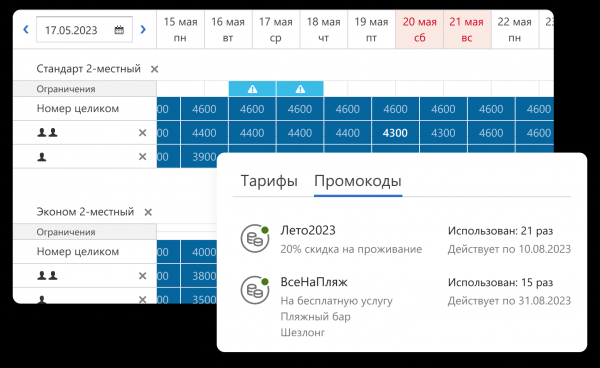Click the Стандарт 2-местный category title

coord(88,69)
